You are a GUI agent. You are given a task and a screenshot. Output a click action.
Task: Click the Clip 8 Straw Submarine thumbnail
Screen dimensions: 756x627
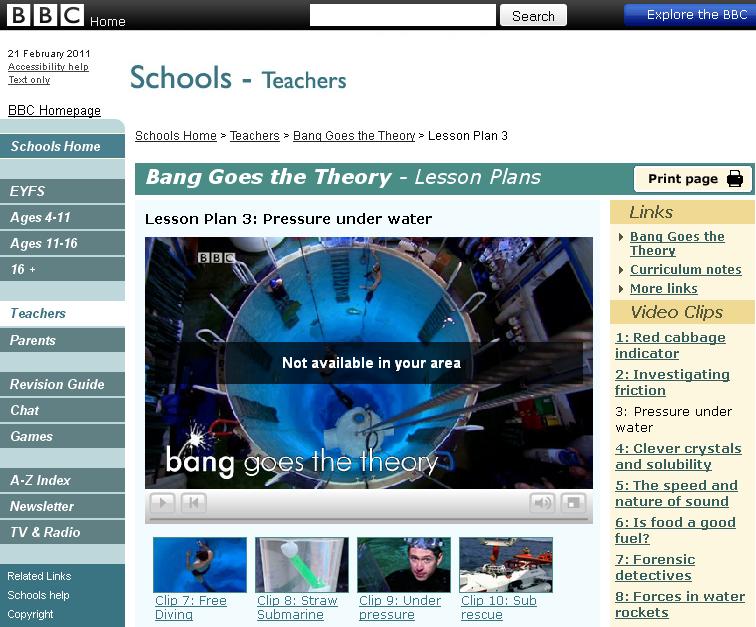tap(302, 565)
